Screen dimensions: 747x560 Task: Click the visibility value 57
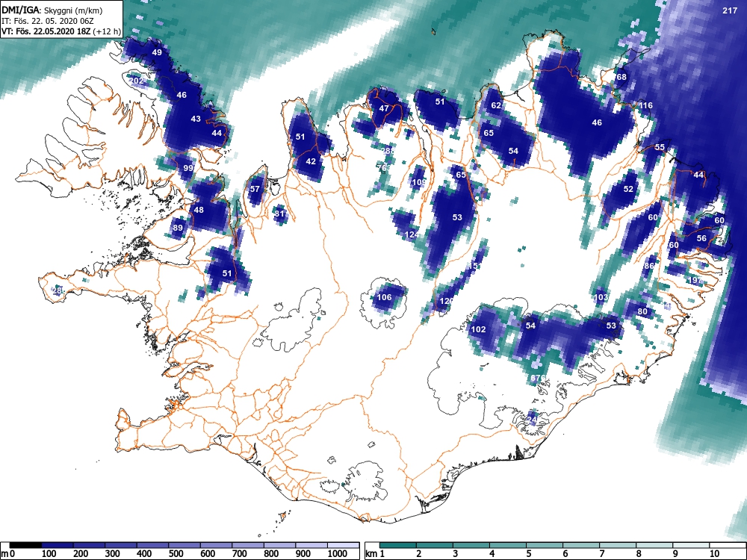[255, 189]
